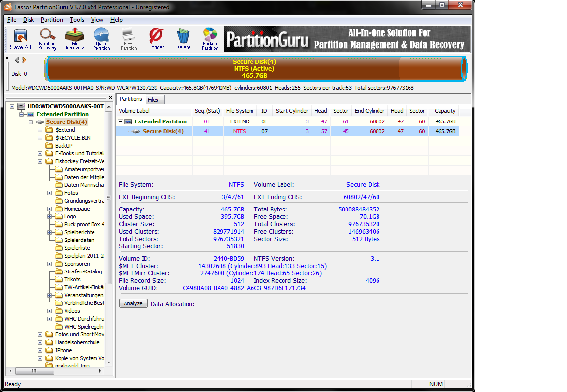Screen dimensions: 567x392
Task: Expand the Homepage folder
Action: tap(50, 209)
